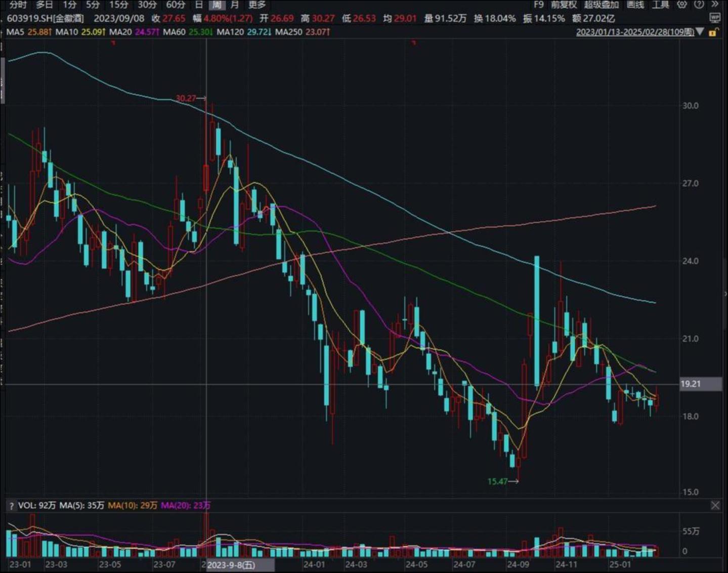Open the settings gear icon in top toolbar

tap(681, 5)
